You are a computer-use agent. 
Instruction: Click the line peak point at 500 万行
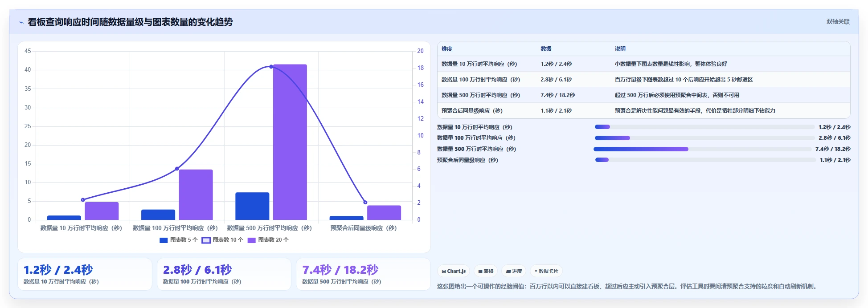pos(271,67)
